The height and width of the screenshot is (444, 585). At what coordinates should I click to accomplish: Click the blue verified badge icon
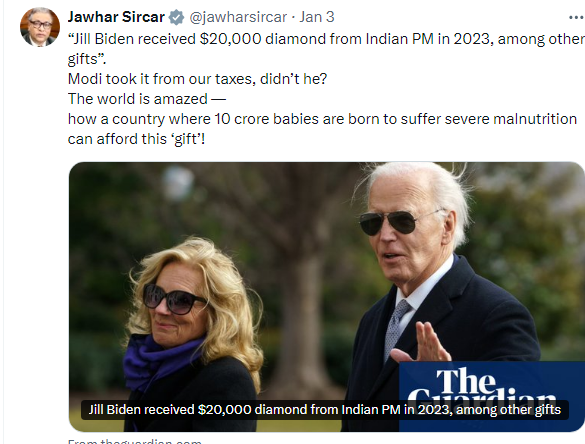pos(176,17)
